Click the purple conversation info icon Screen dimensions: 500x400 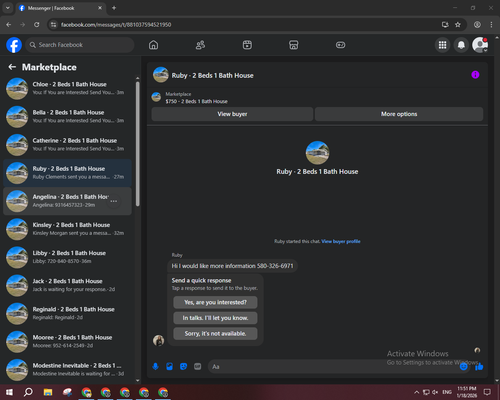[475, 75]
